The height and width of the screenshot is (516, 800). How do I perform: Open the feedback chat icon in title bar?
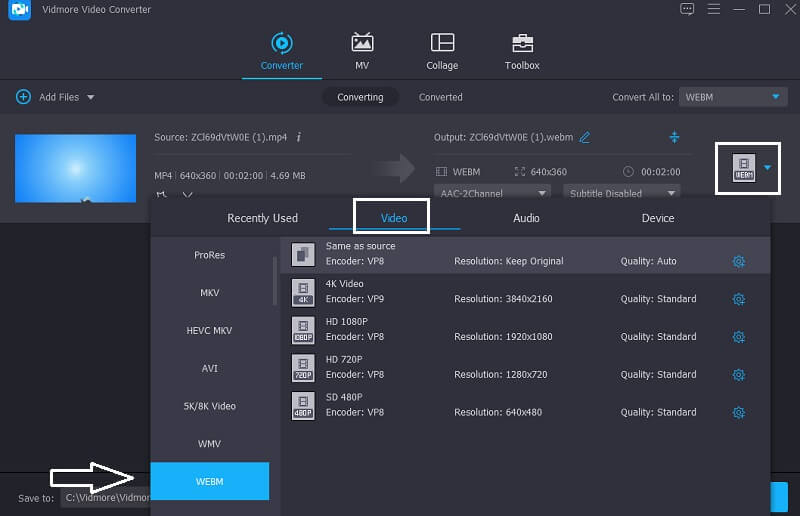tap(687, 9)
